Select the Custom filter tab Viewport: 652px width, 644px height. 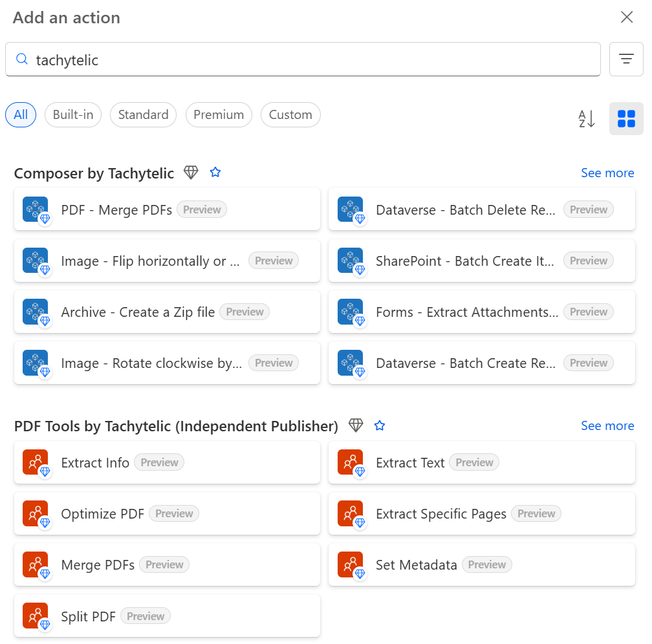[x=290, y=114]
